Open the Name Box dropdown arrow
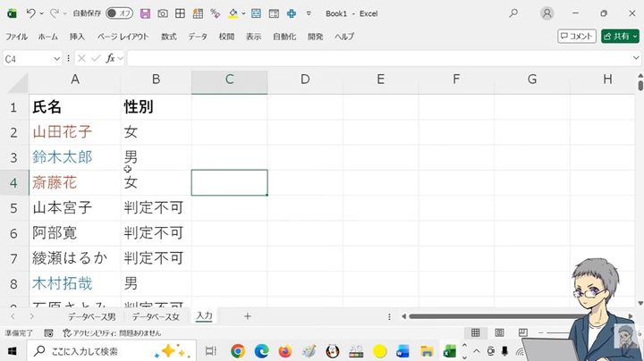The height and width of the screenshot is (361, 644). 56,59
